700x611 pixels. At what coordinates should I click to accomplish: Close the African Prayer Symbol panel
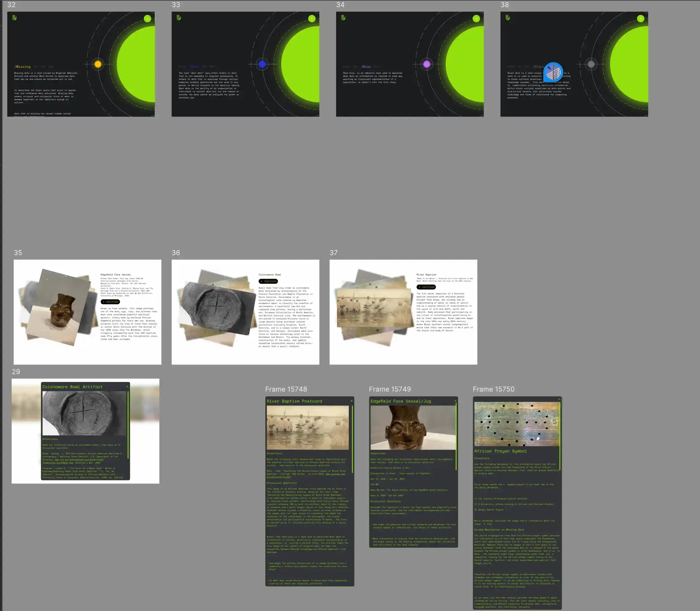click(559, 399)
